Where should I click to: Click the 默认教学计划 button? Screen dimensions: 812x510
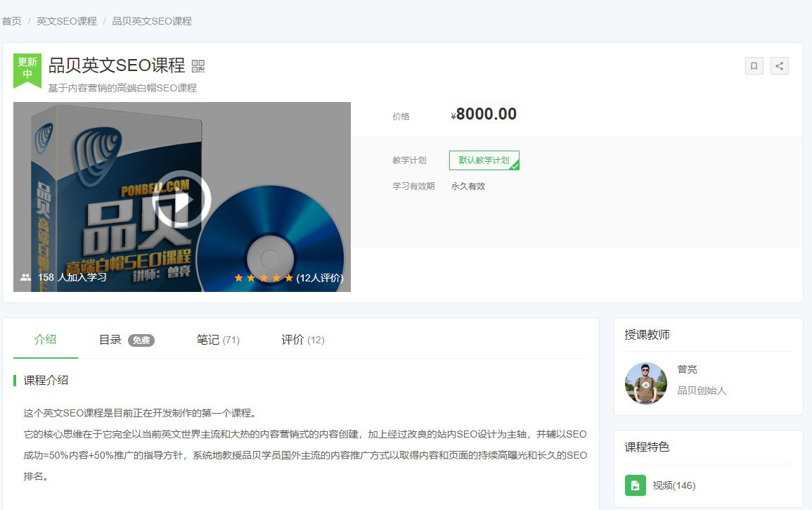484,160
